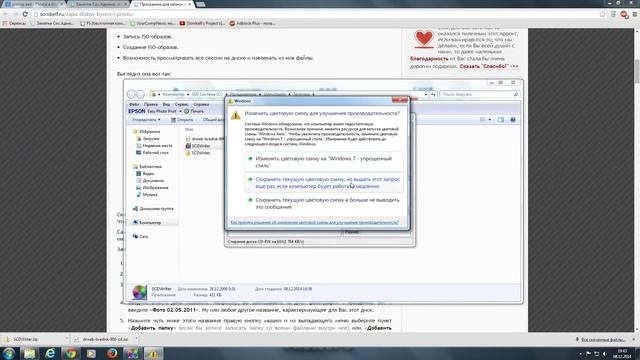Click Открыть in Explorer command bar

182,120
